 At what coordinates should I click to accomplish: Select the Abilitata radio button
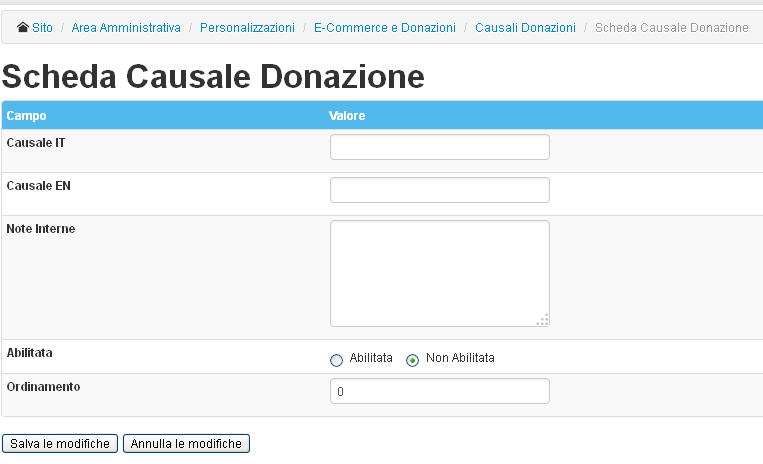[x=336, y=360]
